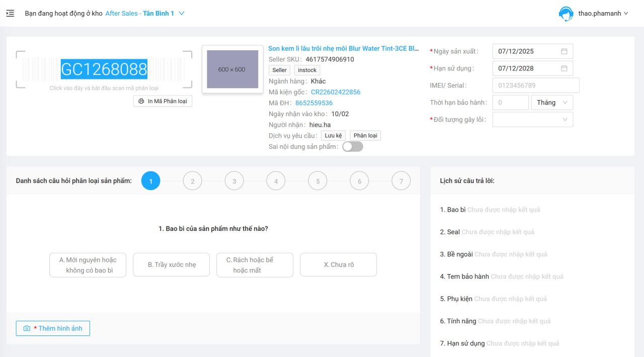Open order link 8652559536
The height and width of the screenshot is (357, 644).
tap(313, 103)
